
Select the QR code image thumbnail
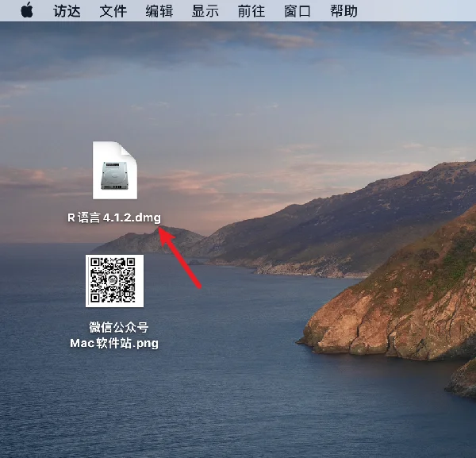(114, 281)
